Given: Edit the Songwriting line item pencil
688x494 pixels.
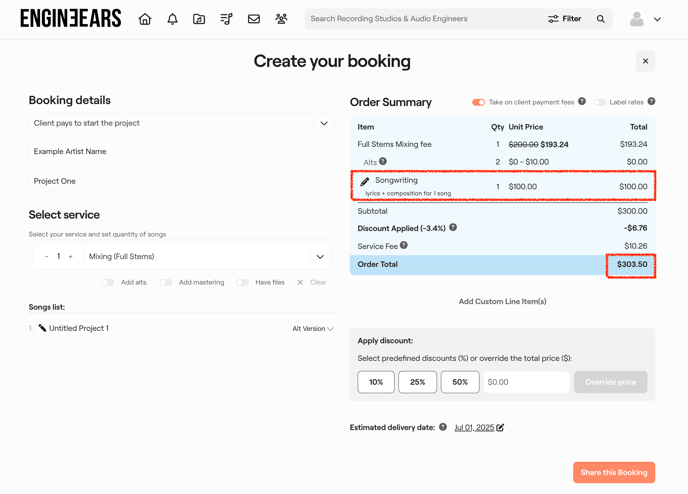Looking at the screenshot, I should click(365, 182).
